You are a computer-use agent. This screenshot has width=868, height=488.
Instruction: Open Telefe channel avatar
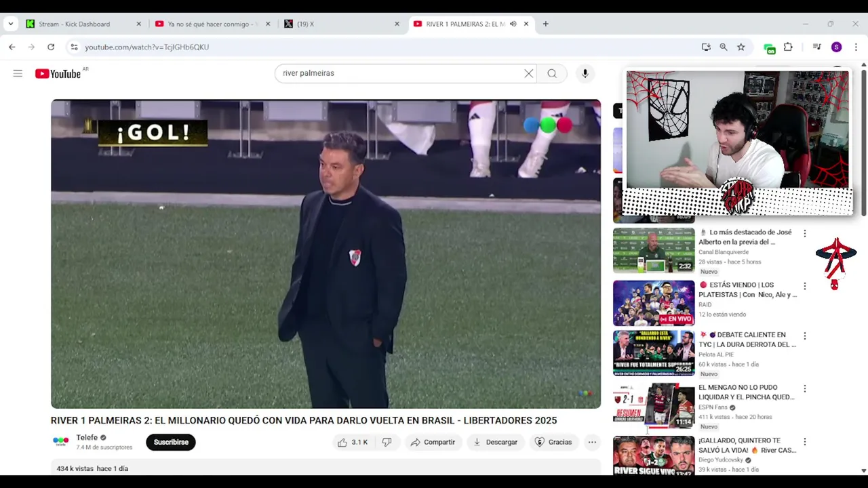[61, 442]
